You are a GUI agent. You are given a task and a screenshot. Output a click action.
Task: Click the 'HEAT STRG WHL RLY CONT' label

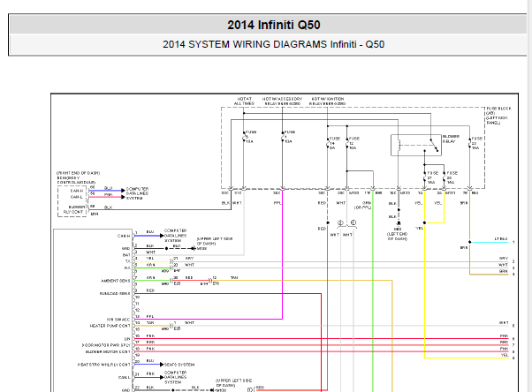(x=103, y=365)
